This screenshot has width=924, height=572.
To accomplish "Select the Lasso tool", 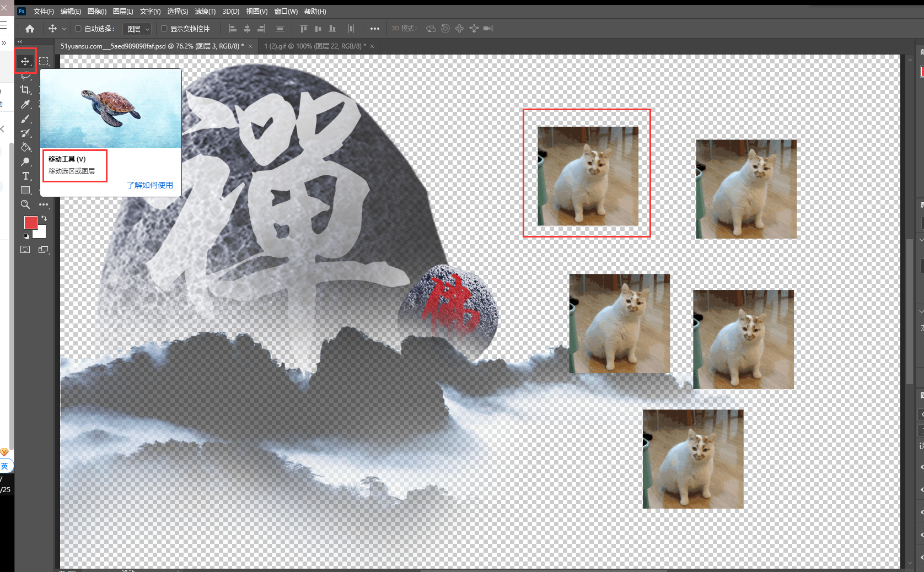I will [25, 75].
